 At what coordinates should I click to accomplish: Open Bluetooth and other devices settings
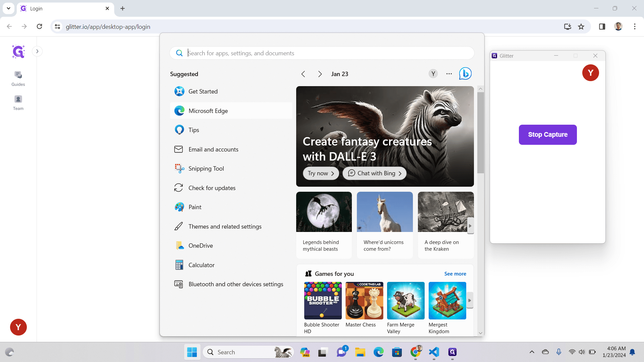[x=231, y=284]
